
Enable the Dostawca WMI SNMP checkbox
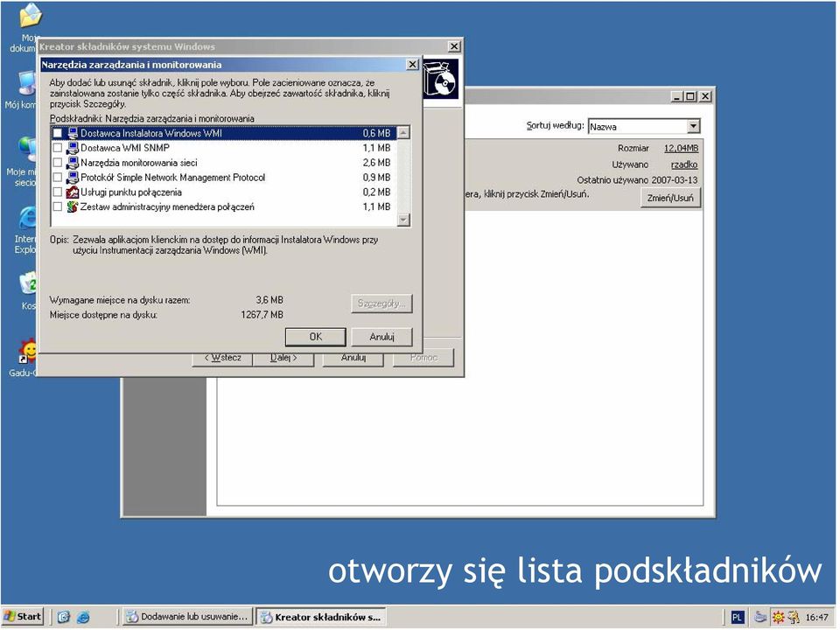(58, 148)
